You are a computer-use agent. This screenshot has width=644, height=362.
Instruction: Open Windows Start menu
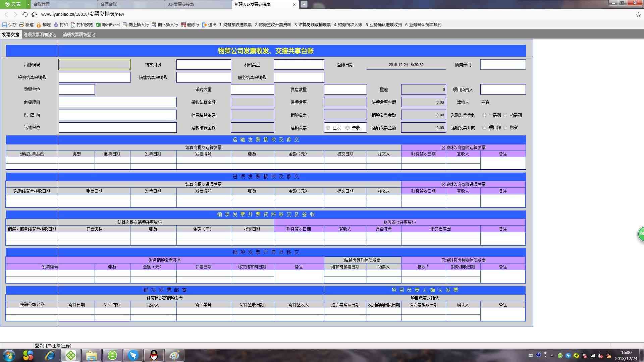pos(9,355)
